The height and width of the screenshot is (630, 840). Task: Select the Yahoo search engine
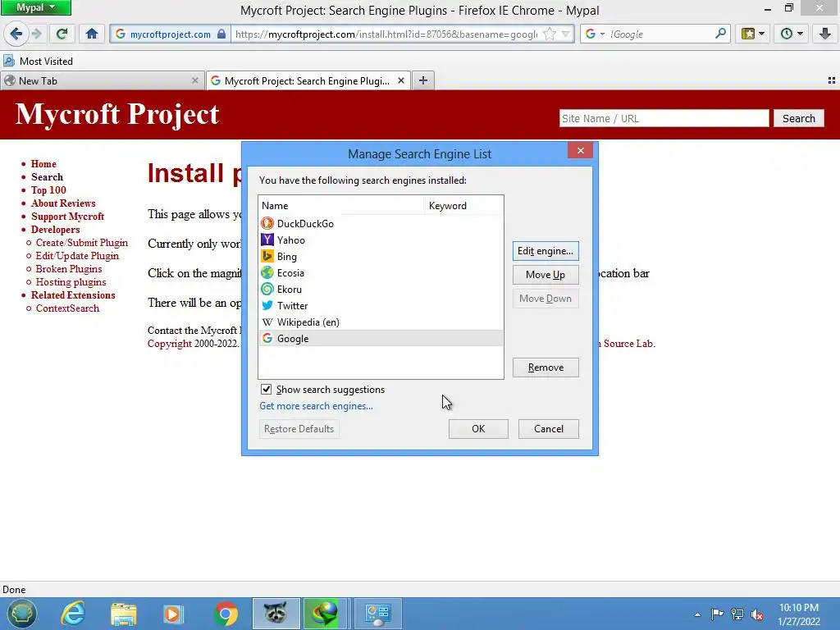point(381,240)
